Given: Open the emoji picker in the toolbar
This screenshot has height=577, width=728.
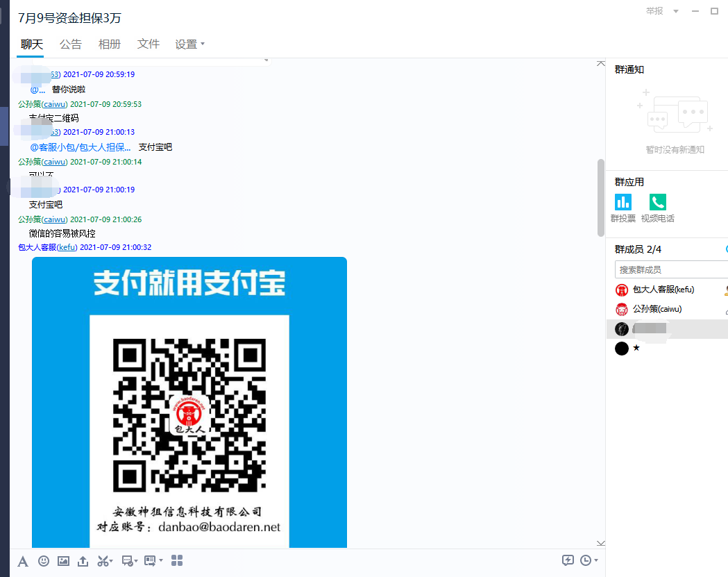Looking at the screenshot, I should [44, 561].
